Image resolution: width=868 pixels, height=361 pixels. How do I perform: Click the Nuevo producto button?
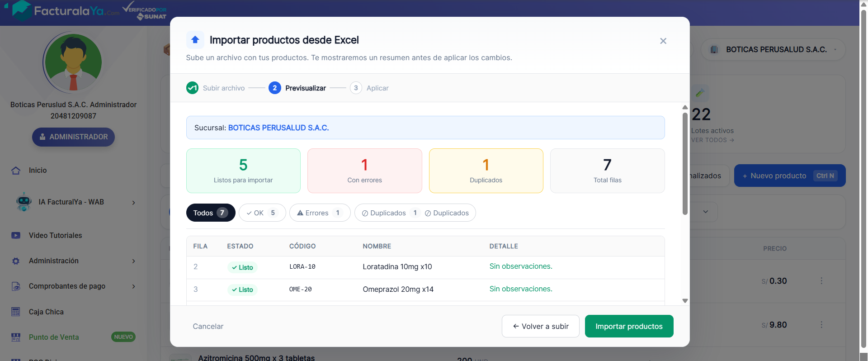click(790, 176)
